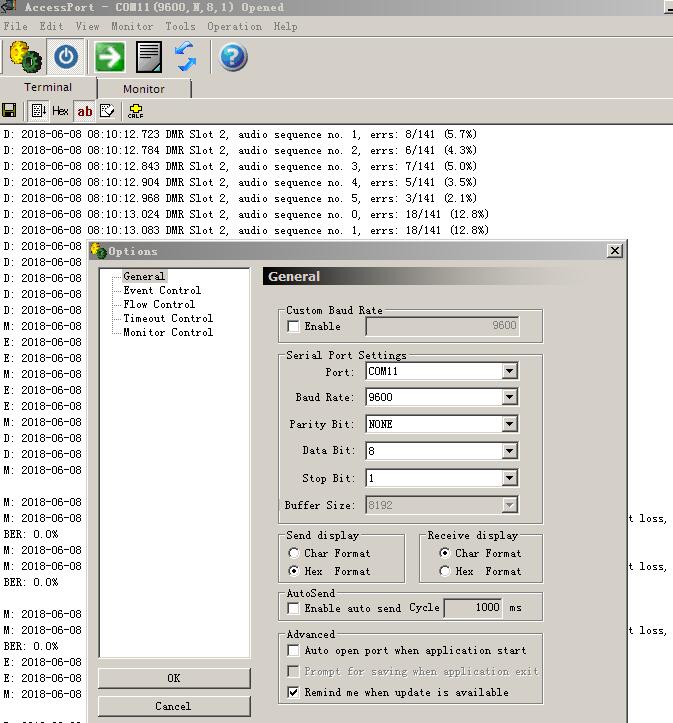Check Auto open port when application start
673x723 pixels.
pyautogui.click(x=293, y=650)
